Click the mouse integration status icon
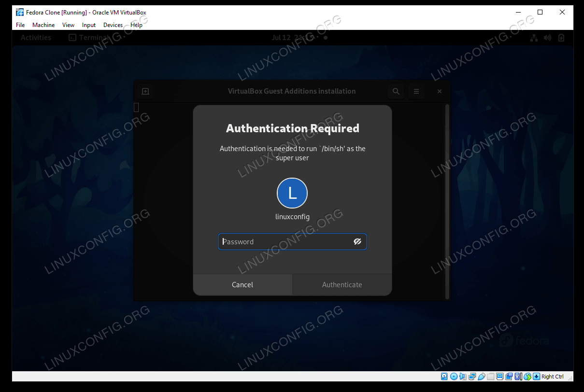The height and width of the screenshot is (392, 584). 527,377
